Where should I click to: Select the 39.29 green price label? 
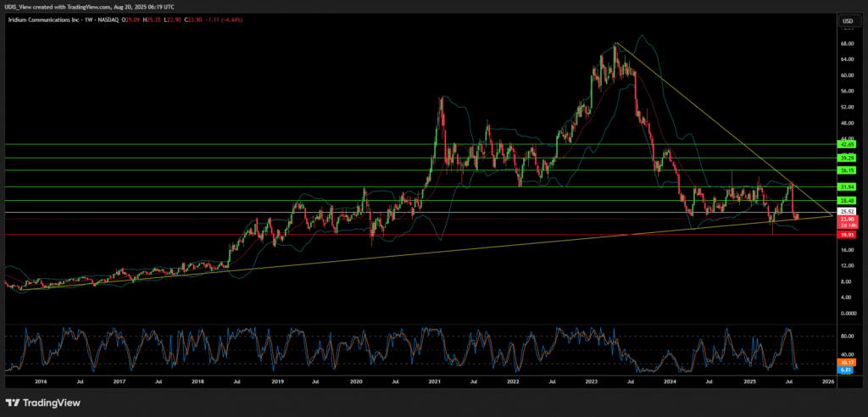[x=845, y=158]
